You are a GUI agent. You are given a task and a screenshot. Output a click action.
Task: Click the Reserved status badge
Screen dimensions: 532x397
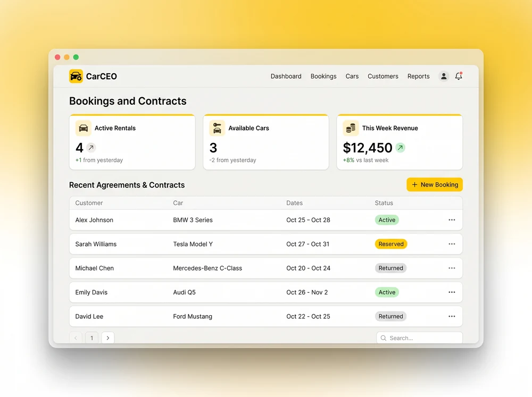coord(391,244)
